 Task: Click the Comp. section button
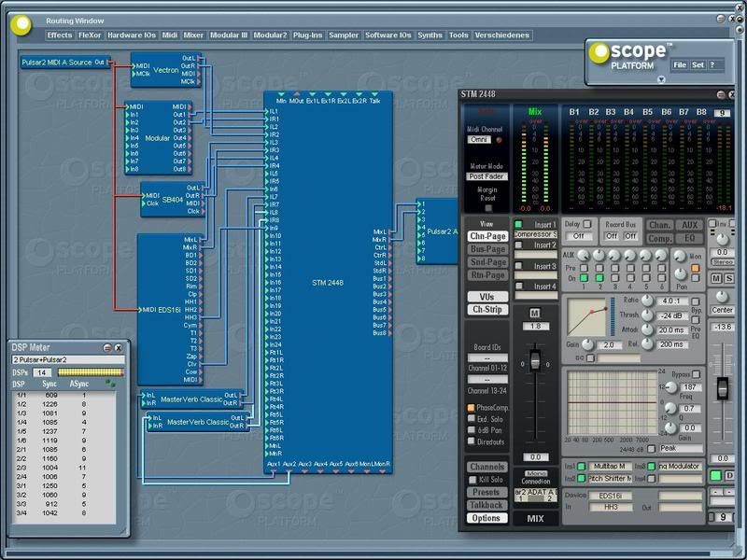pos(660,239)
